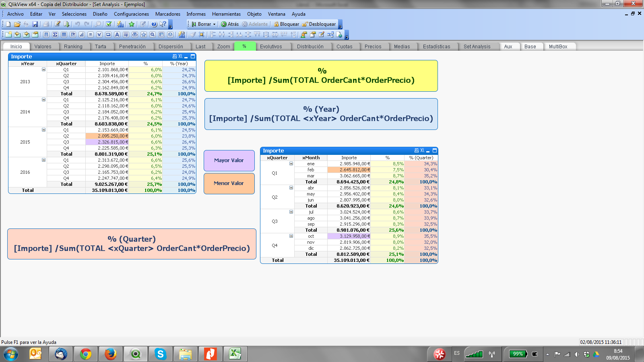
Task: Open the Selecciones menu
Action: [x=74, y=14]
